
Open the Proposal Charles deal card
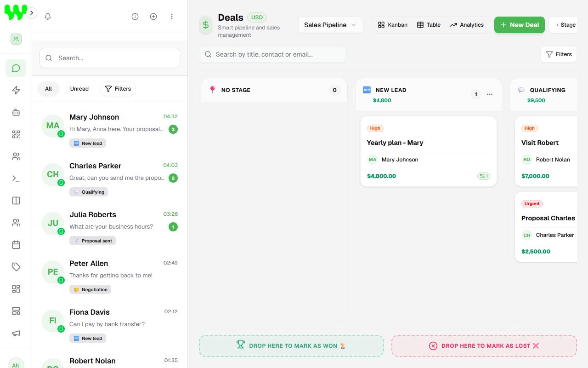point(546,227)
